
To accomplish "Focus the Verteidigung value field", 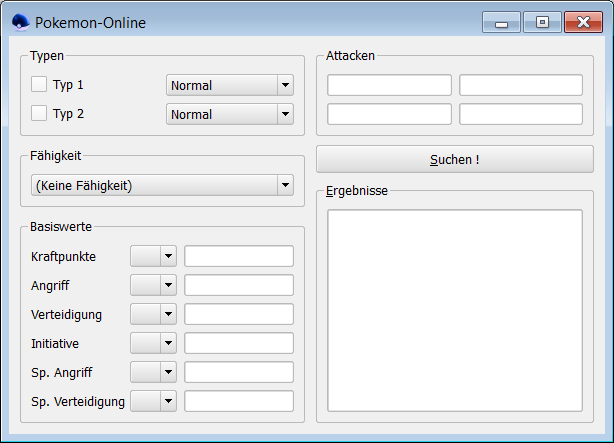I will [x=239, y=314].
